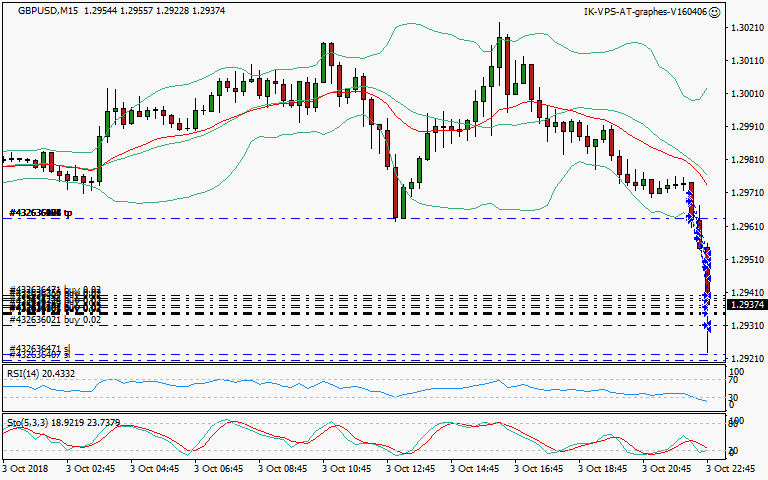Click the 3 Oct 2018 date label
Screen dimensions: 768x480
(27, 467)
